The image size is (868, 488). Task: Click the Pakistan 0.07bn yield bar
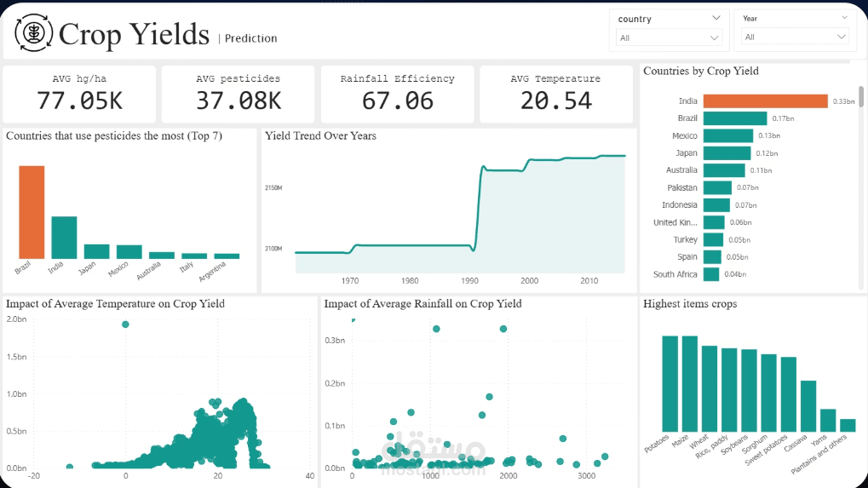(x=717, y=187)
